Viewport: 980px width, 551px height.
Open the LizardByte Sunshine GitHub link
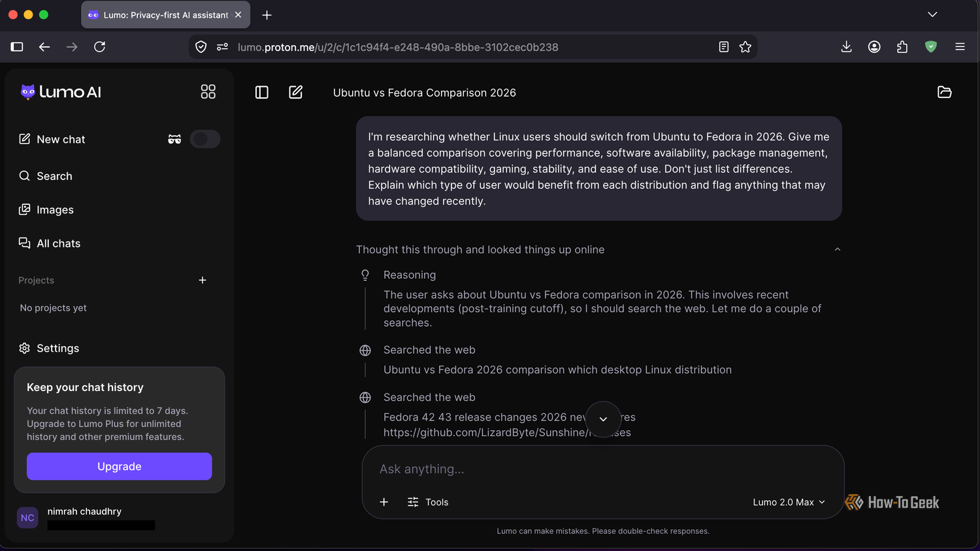[507, 432]
